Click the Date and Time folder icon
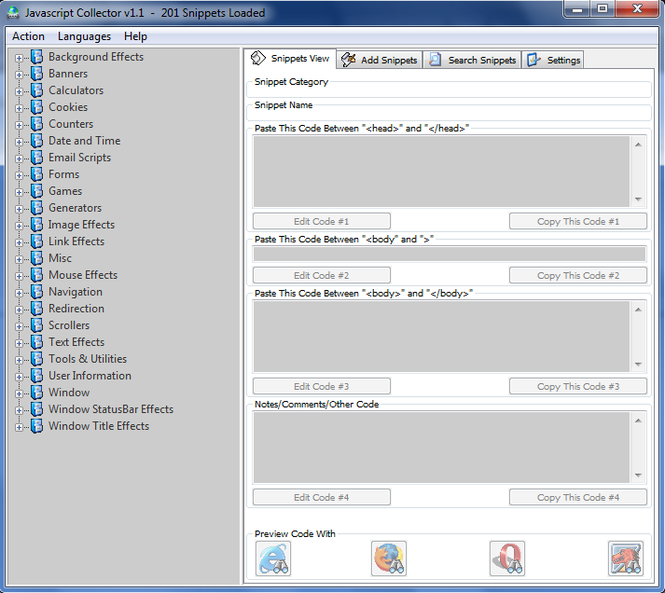Image resolution: width=665 pixels, height=593 pixels. point(37,141)
